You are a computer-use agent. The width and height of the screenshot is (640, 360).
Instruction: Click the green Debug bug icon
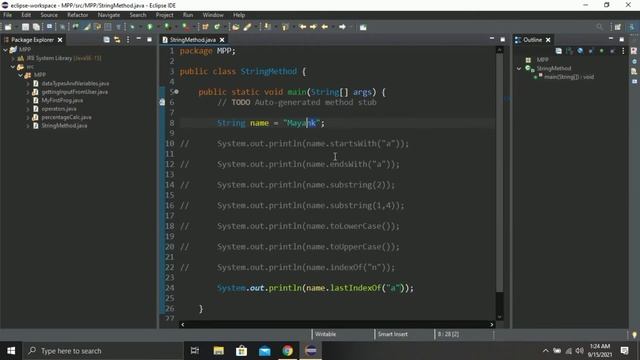coord(132,27)
